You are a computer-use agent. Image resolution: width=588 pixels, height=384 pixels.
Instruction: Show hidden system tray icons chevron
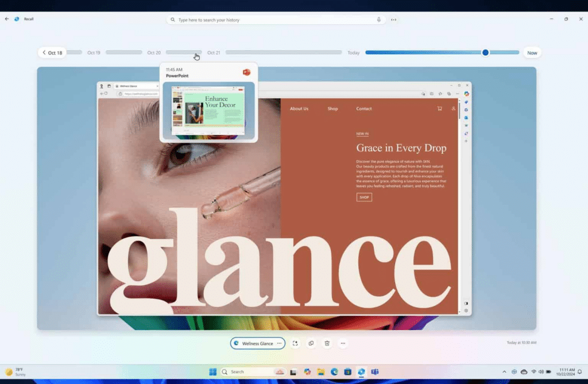pos(504,372)
